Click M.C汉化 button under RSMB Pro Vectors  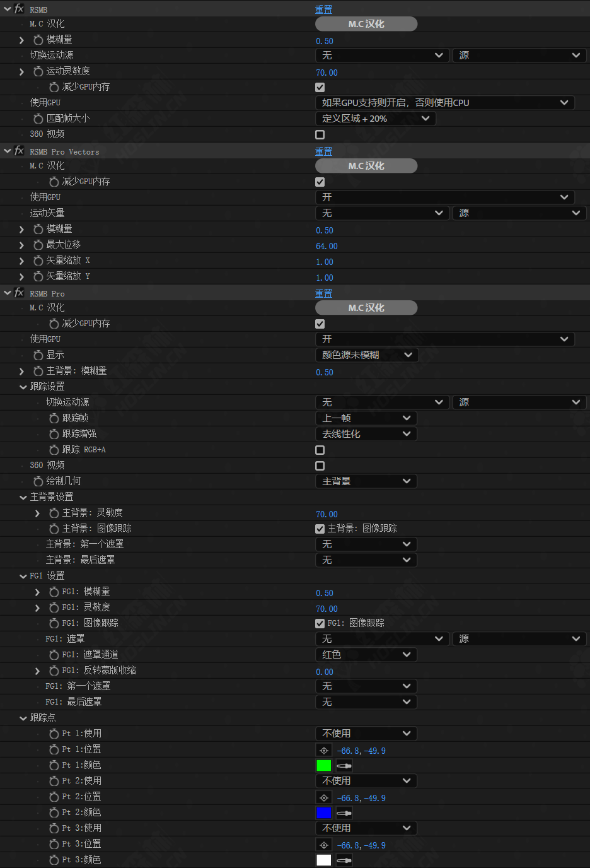click(x=366, y=166)
